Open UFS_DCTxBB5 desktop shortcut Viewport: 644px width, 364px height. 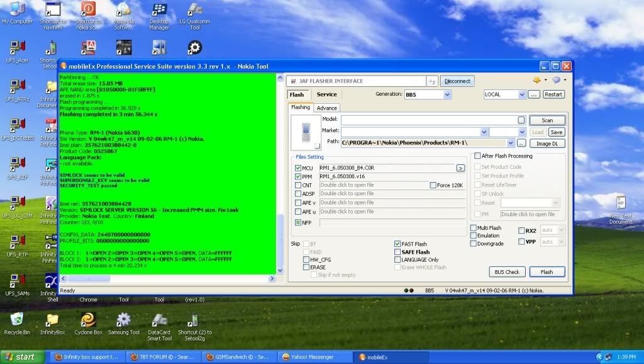point(17,130)
